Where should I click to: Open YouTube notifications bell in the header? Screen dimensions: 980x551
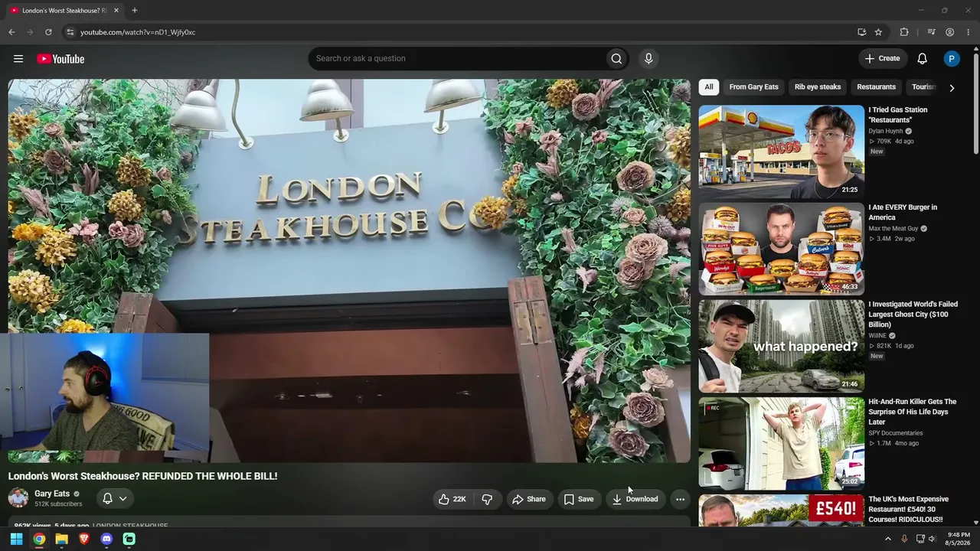pyautogui.click(x=923, y=59)
